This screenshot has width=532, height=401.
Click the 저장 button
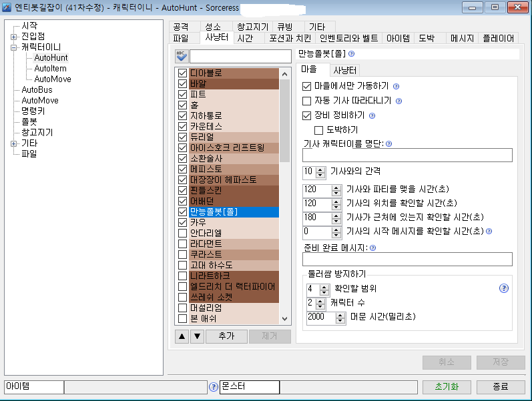[x=501, y=362]
